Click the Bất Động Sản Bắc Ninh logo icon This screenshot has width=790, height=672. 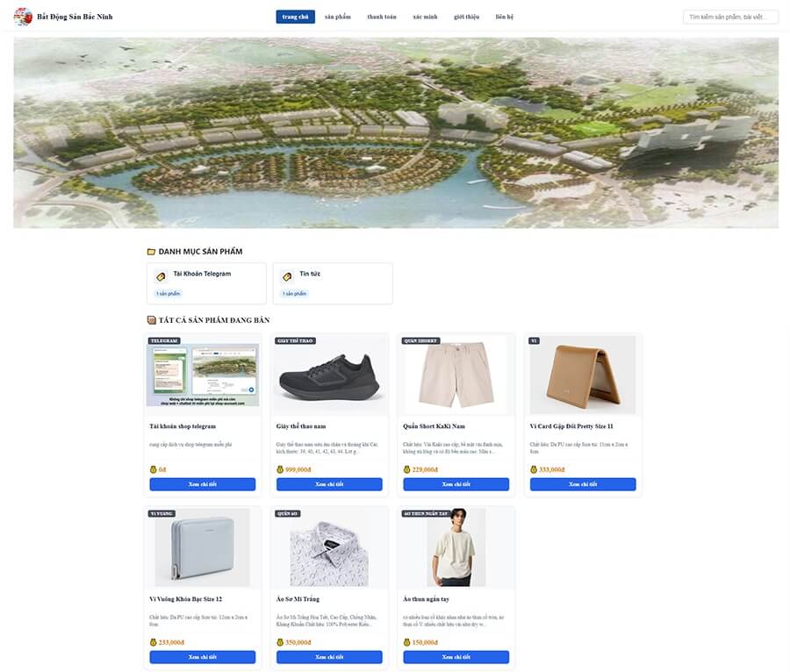(x=23, y=17)
